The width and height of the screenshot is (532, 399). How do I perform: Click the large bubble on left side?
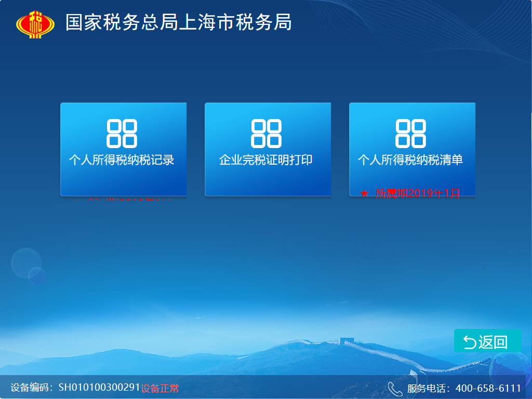pos(26,263)
